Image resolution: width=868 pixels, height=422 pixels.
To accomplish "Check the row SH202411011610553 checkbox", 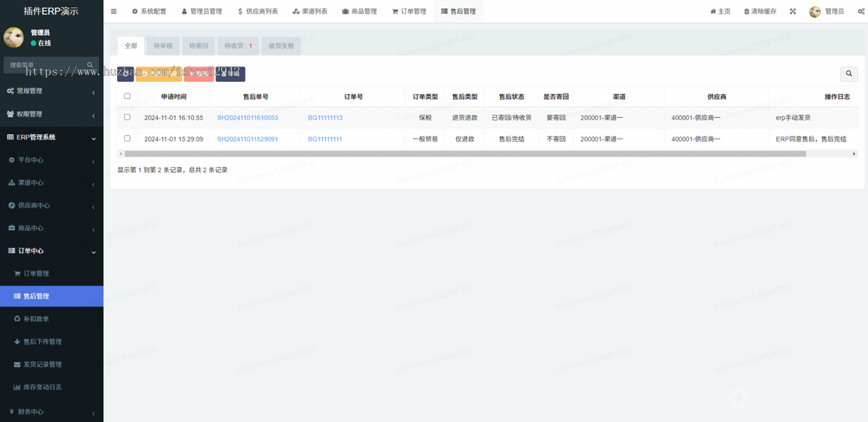I will 127,117.
